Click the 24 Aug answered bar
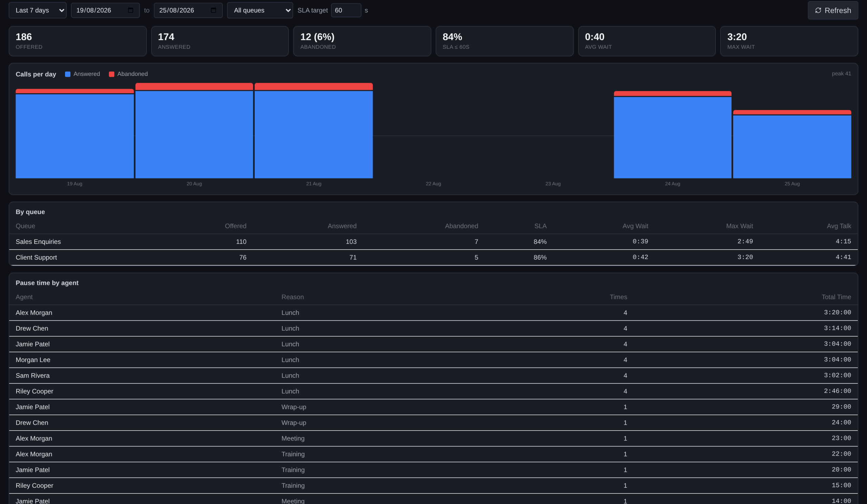 [673, 138]
